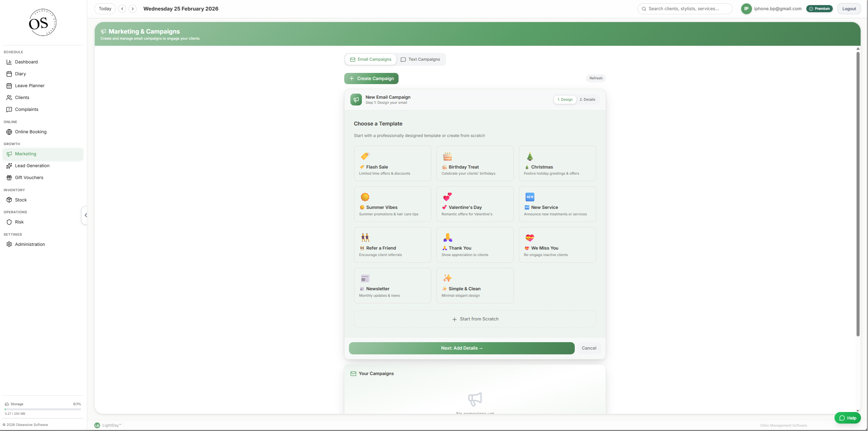The height and width of the screenshot is (431, 868).
Task: Click the 'Choose a Template' heading
Action: pyautogui.click(x=378, y=124)
